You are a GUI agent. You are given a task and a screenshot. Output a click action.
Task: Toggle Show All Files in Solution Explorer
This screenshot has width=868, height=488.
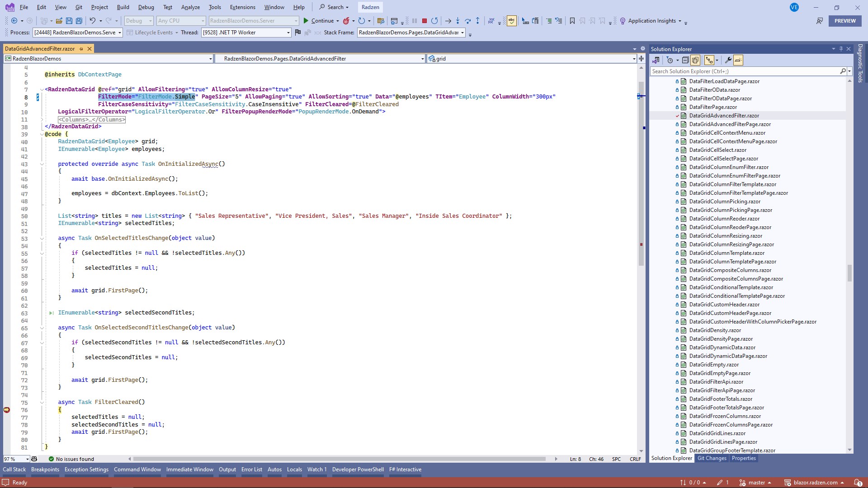pyautogui.click(x=695, y=60)
